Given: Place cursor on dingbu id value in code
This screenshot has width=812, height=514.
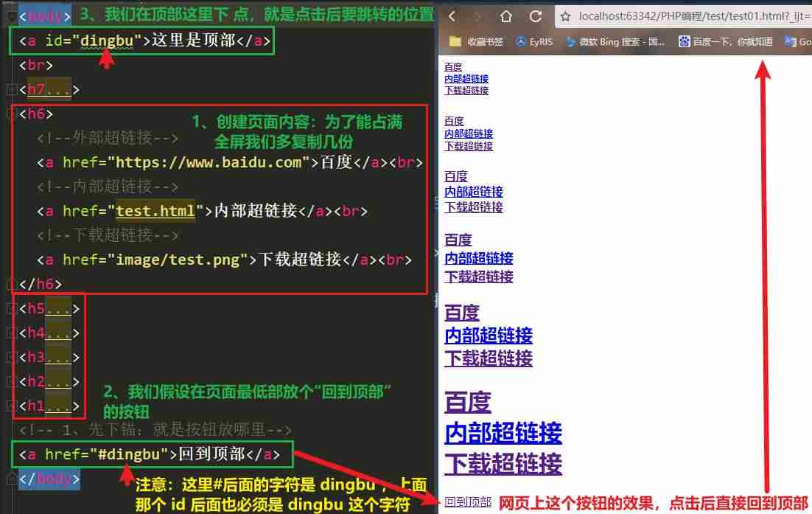Looking at the screenshot, I should (x=107, y=41).
